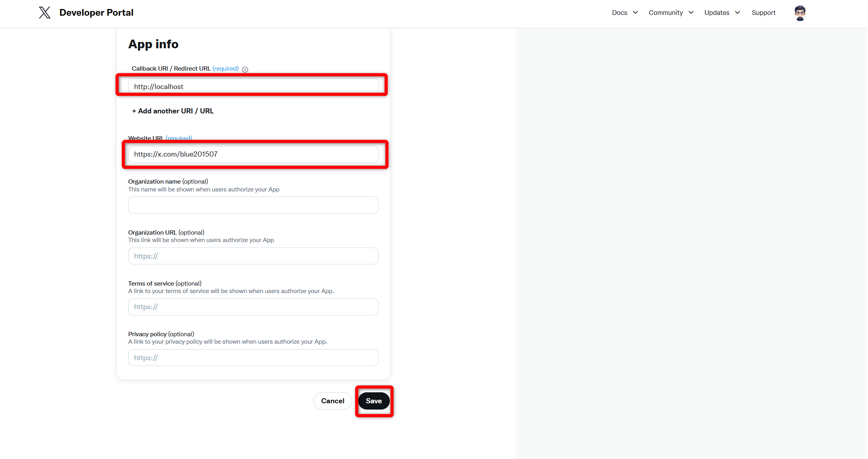This screenshot has height=459, width=868.
Task: Expand the Community chevron arrow
Action: pos(691,13)
